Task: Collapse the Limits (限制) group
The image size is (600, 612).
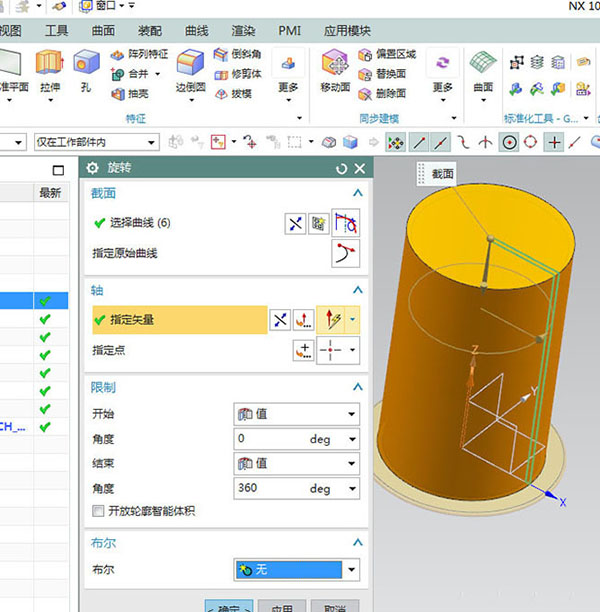Action: 358,387
